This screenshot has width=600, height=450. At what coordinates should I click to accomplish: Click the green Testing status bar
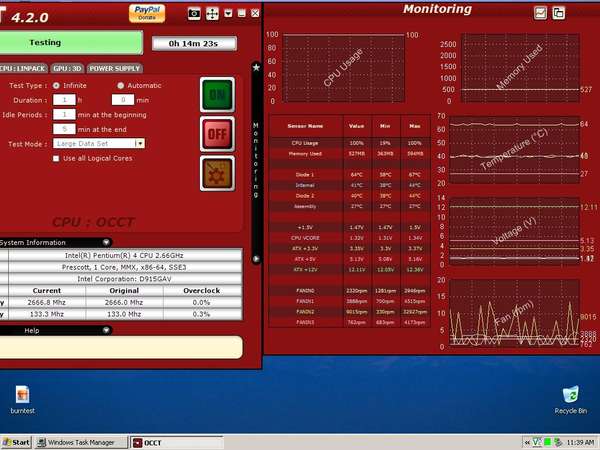coord(71,42)
